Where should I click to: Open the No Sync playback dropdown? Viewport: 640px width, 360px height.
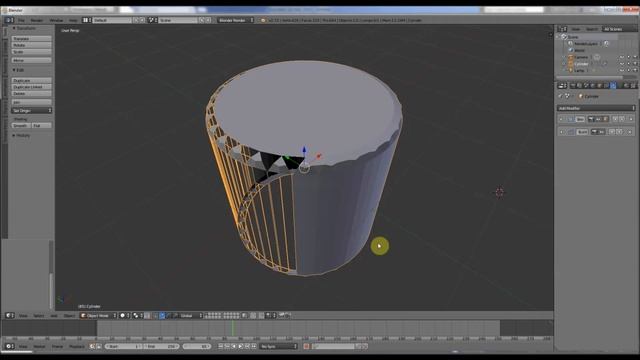[279, 346]
